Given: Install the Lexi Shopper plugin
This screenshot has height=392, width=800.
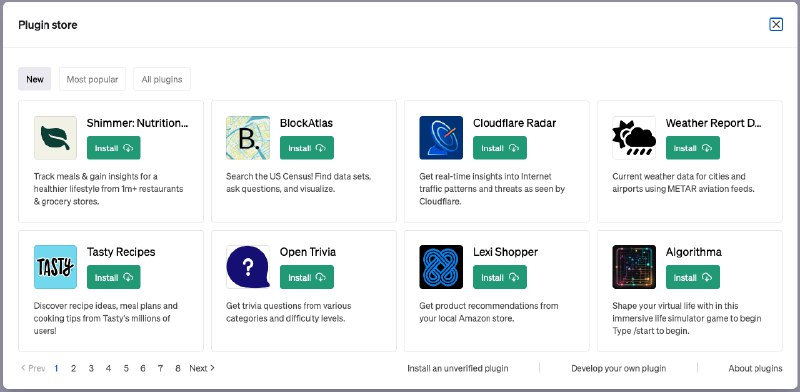Looking at the screenshot, I should [499, 277].
